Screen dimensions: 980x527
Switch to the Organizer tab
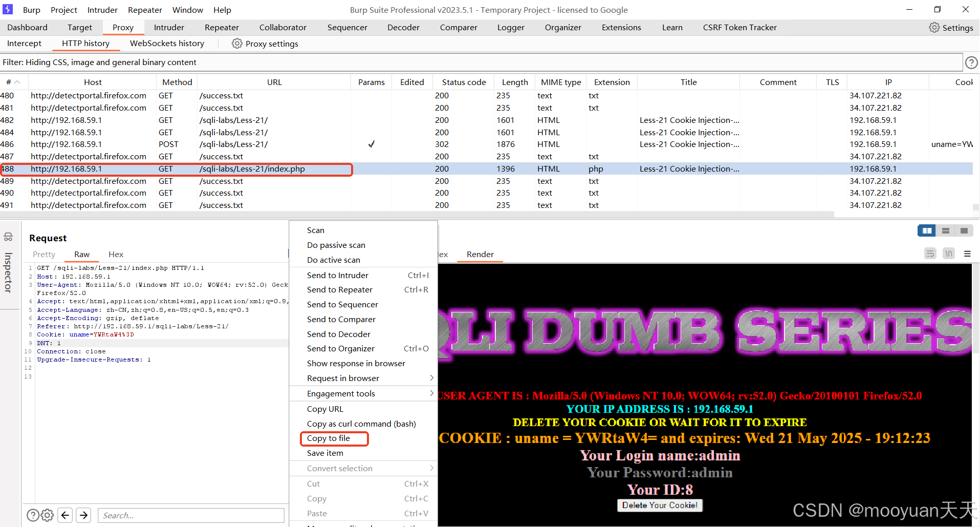point(563,27)
